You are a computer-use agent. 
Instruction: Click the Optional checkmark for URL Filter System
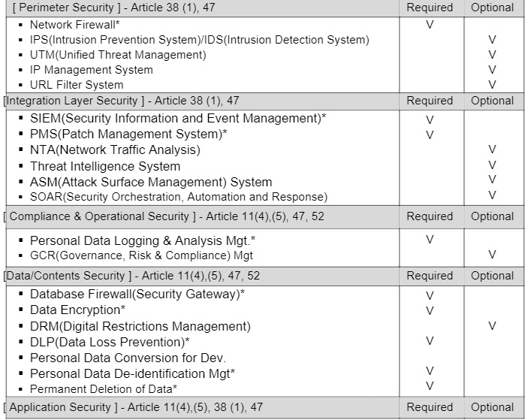point(492,85)
